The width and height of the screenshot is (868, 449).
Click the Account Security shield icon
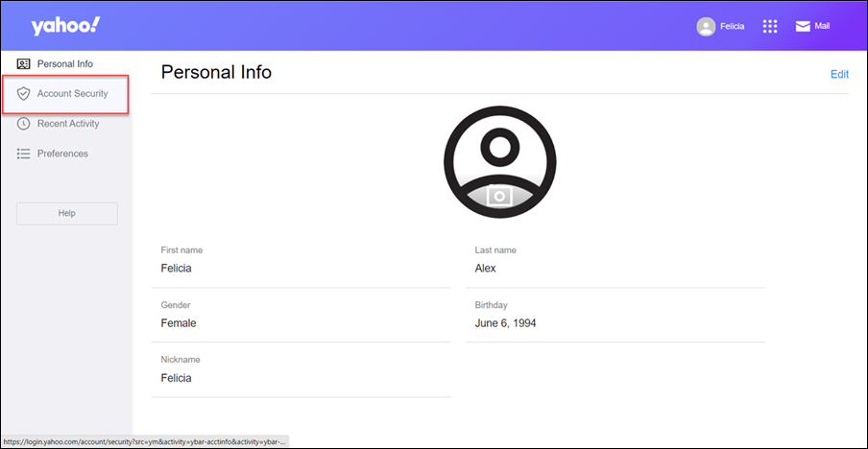[24, 94]
